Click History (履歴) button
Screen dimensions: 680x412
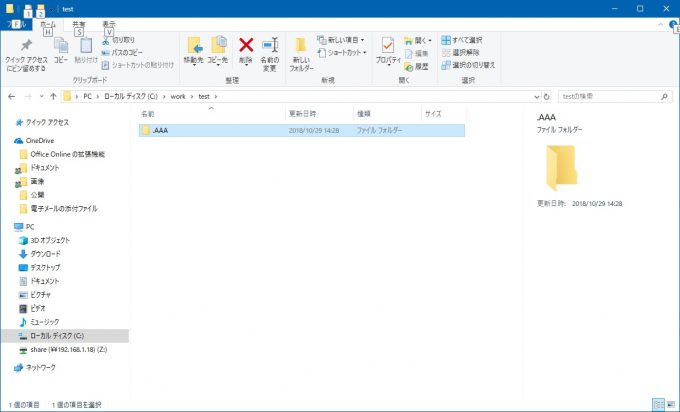[x=416, y=66]
